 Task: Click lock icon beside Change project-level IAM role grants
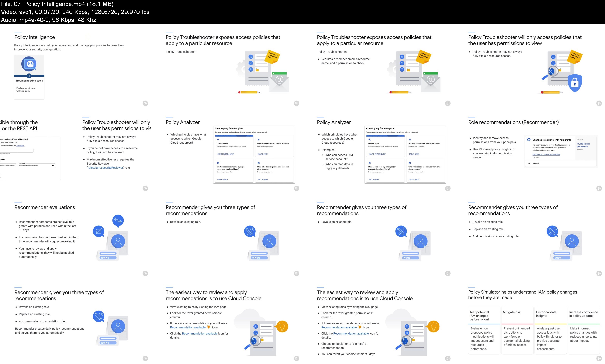tap(529, 139)
